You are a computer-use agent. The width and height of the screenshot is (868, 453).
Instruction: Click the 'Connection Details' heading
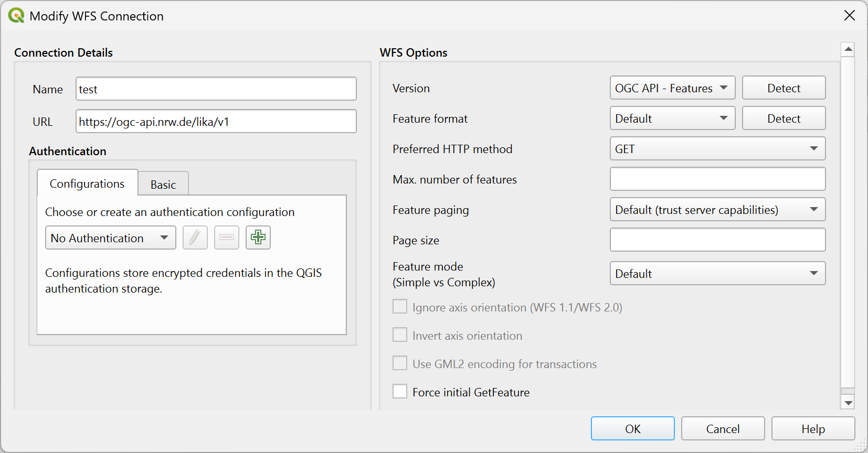click(63, 52)
